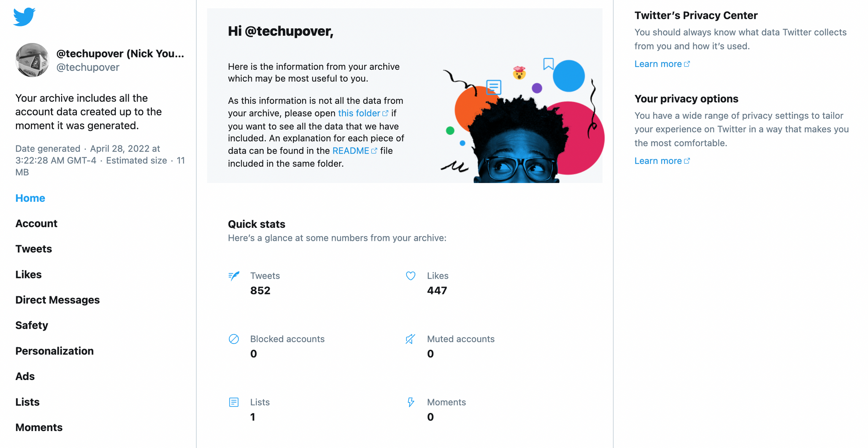Select the Account menu item
Image resolution: width=868 pixels, height=448 pixels.
click(36, 223)
